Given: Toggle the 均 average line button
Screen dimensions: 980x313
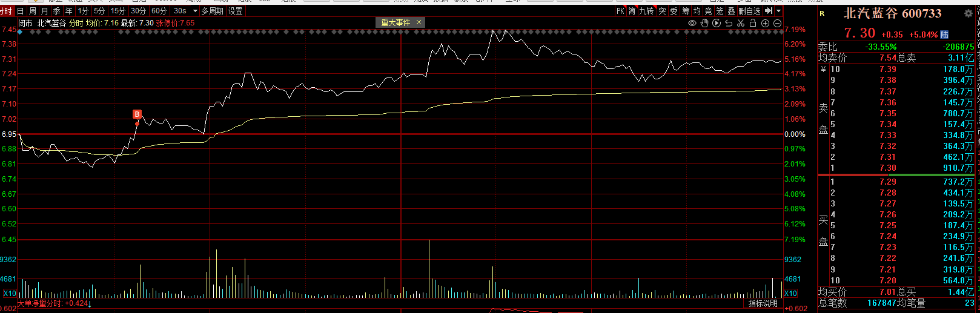Looking at the screenshot, I should coord(697,11).
